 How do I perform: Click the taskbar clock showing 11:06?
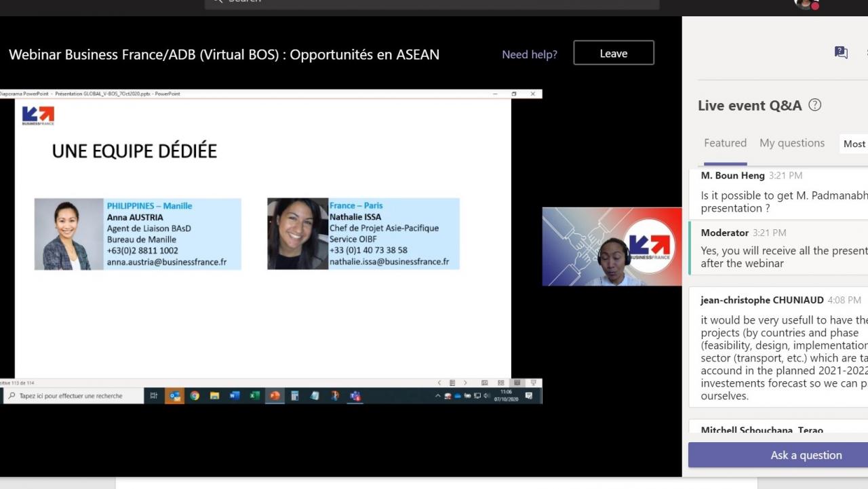507,395
